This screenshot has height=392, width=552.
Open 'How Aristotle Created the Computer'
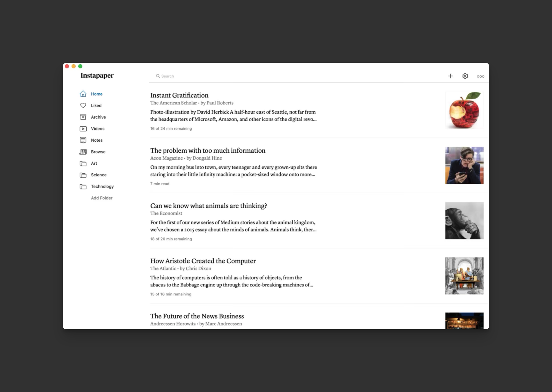click(x=203, y=261)
